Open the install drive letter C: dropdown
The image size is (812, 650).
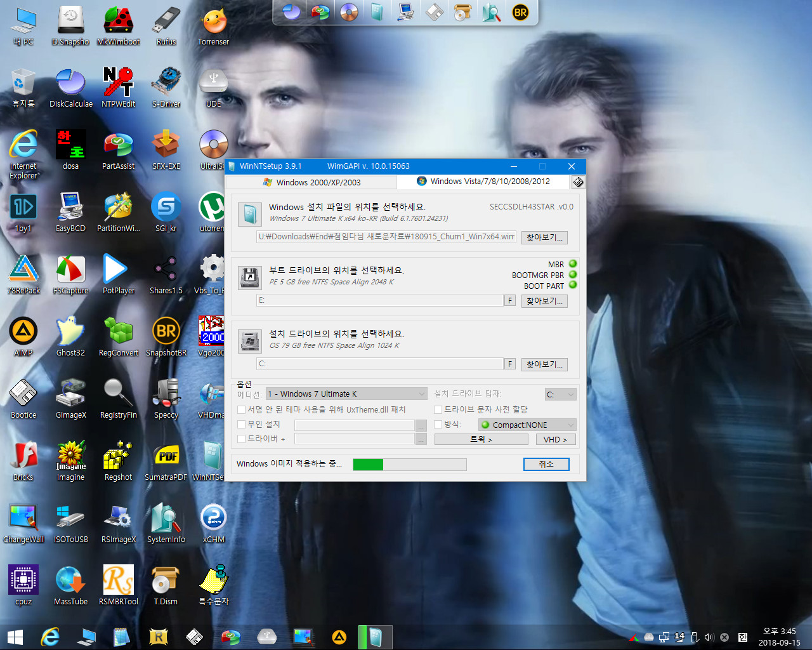[561, 394]
